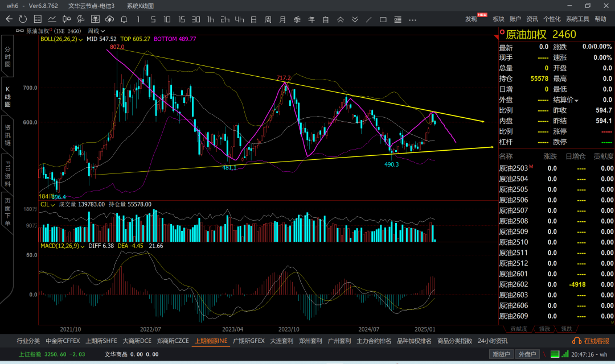Viewport: 615px width, 364px height.
Task: Expand the BOLL(26,26,2) indicator dropdown
Action: [x=81, y=39]
